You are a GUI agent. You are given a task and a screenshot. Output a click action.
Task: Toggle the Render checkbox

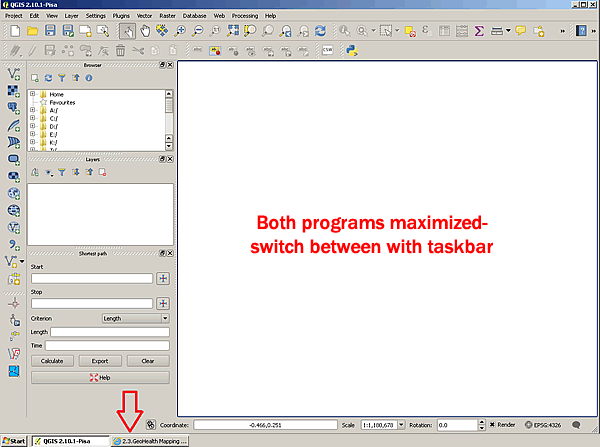(492, 424)
